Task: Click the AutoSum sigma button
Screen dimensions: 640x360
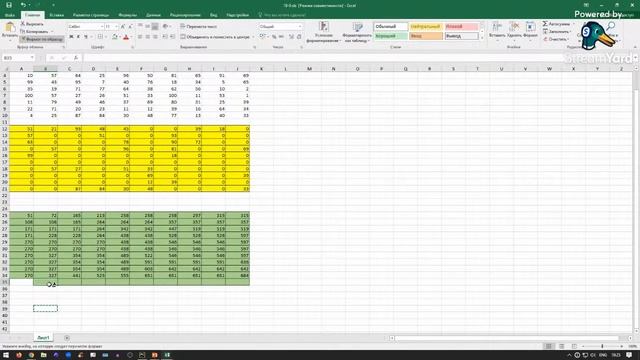Action: [556, 24]
